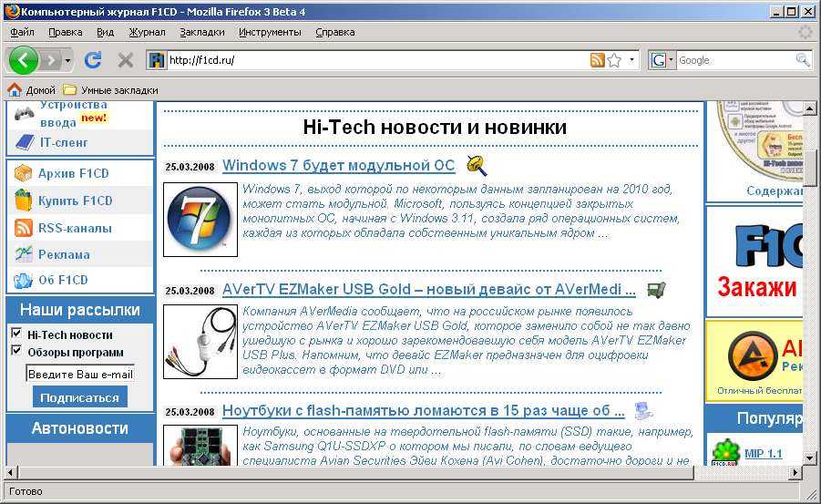Click the horizontal scrollbar right arrow
821x504 pixels.
795,473
